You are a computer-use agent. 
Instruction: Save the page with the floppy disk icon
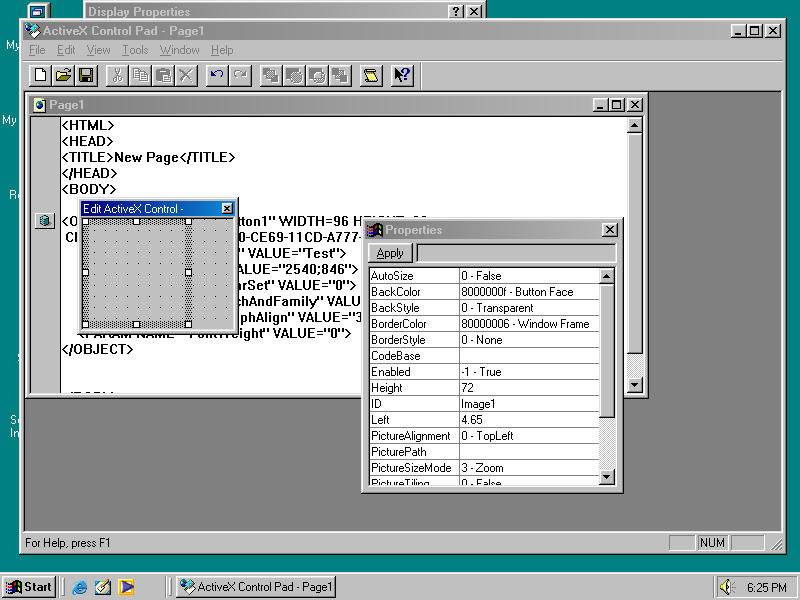tap(86, 76)
